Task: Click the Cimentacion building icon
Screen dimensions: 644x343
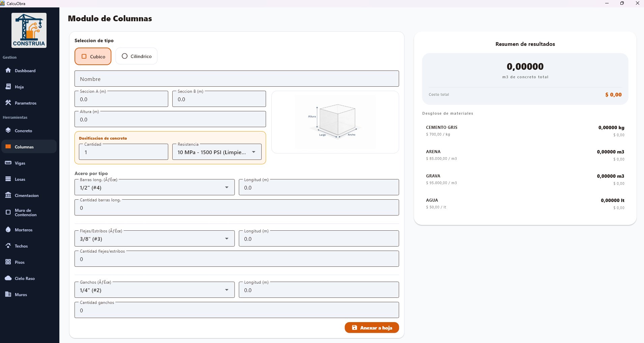Action: point(8,195)
